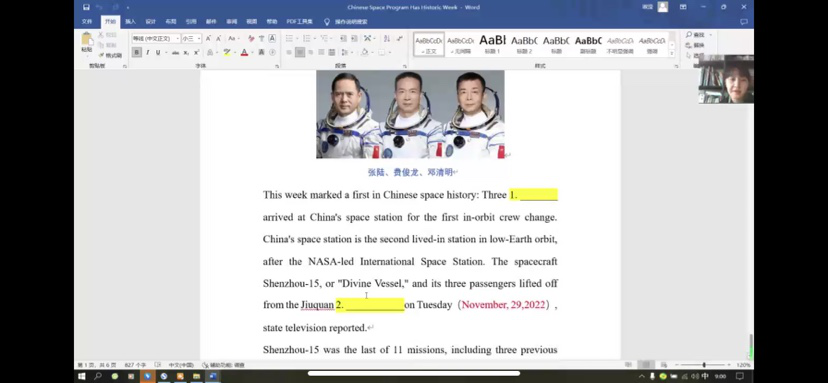828x383 pixels.
Task: Click the red font color swatch
Action: pos(244,53)
